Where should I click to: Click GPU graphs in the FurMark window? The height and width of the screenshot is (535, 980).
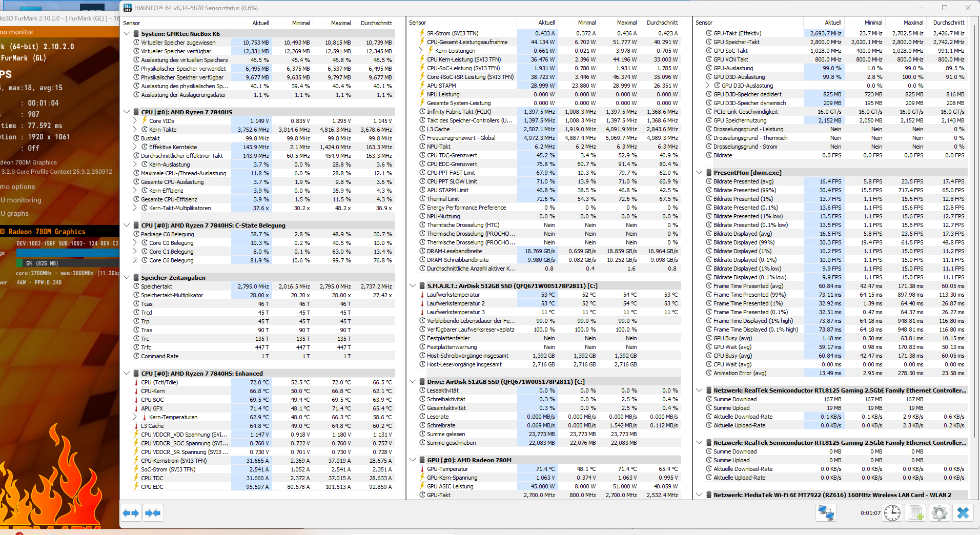[14, 214]
